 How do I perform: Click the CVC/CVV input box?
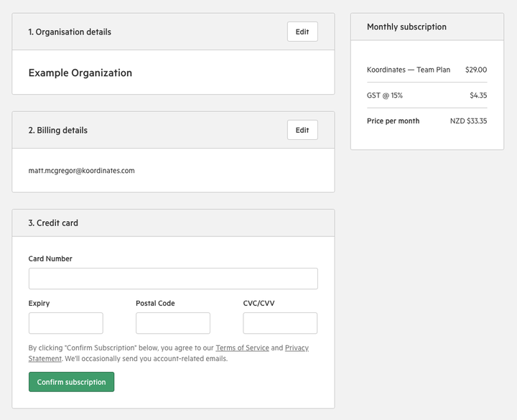(280, 323)
